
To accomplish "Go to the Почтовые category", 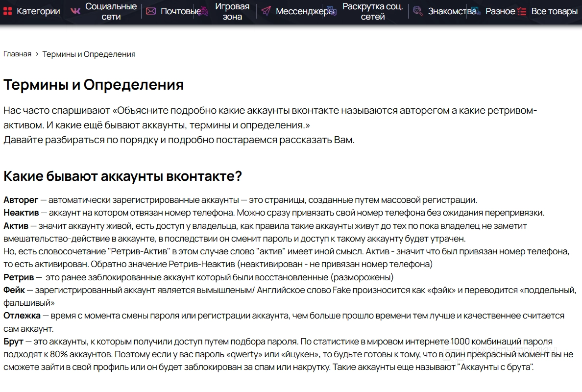I will [181, 11].
